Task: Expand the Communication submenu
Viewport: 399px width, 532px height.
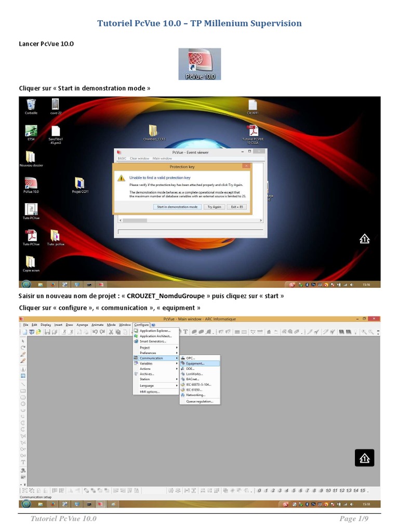Action: (156, 358)
